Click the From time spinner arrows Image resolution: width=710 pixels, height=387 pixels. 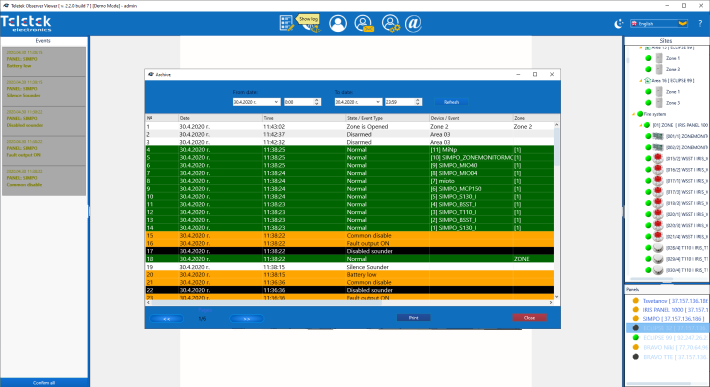tap(317, 102)
